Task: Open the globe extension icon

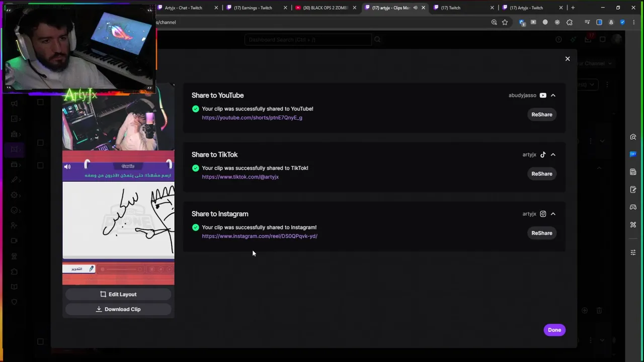Action: [x=545, y=22]
